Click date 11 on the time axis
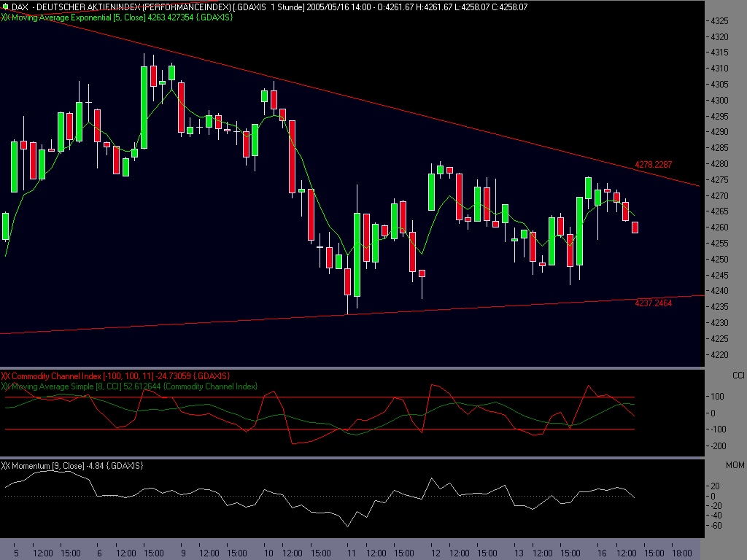 352,553
